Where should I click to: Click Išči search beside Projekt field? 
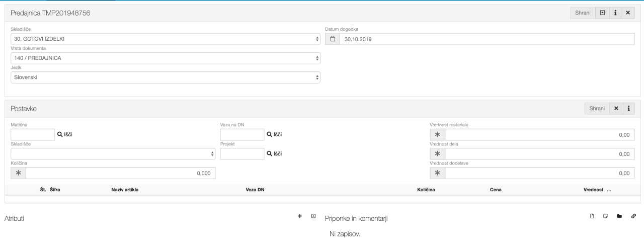click(274, 154)
